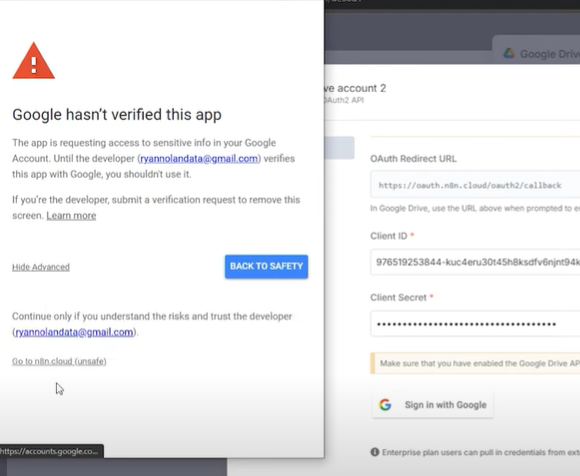The image size is (580, 476).
Task: Select the Google Drive tab in n8n
Action: click(x=536, y=50)
